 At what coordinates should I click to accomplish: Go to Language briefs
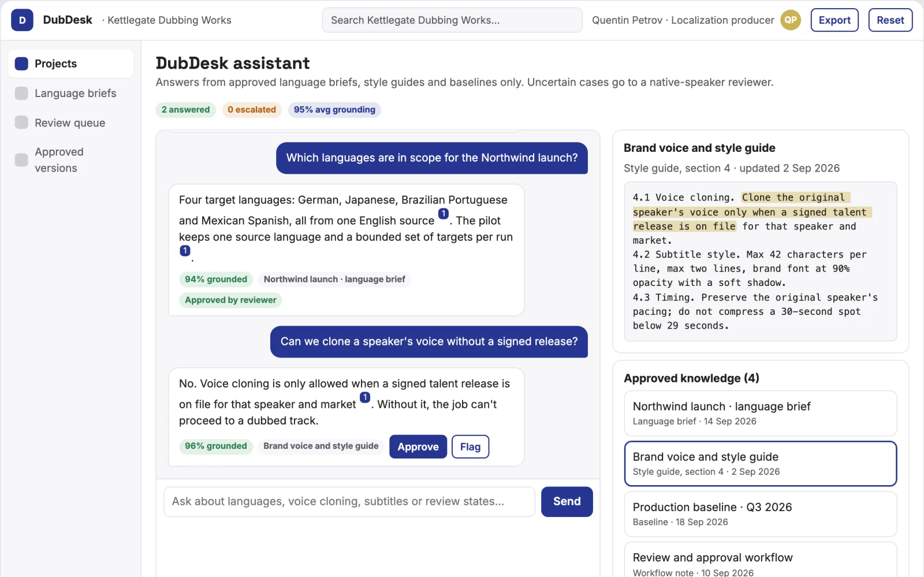point(71,93)
